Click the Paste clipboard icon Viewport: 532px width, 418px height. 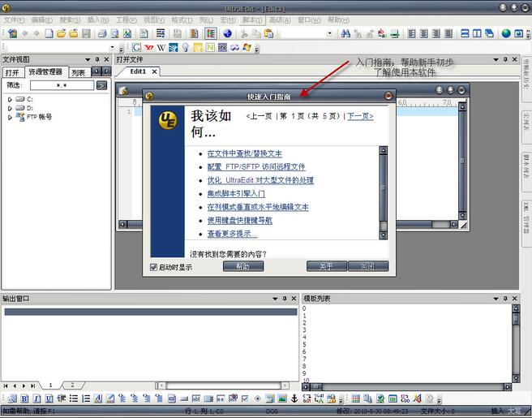[268, 33]
